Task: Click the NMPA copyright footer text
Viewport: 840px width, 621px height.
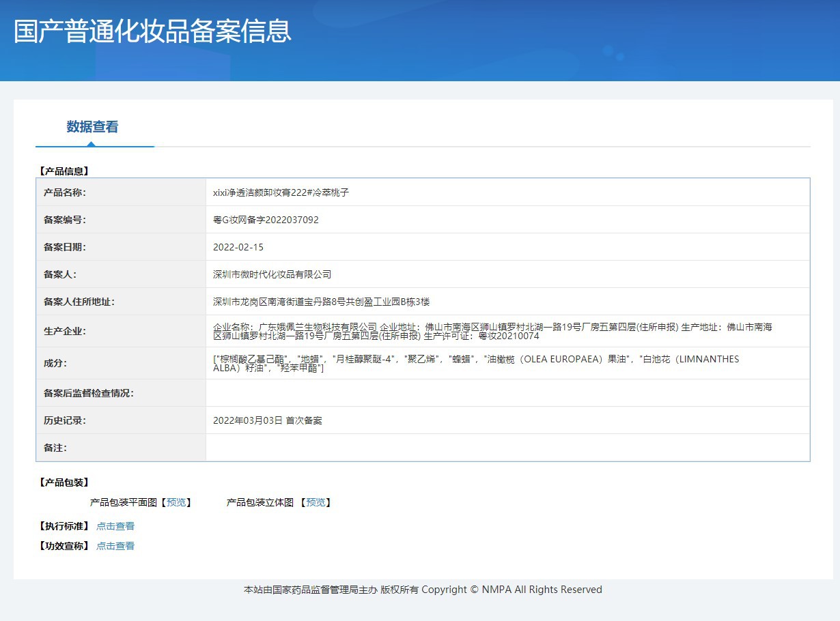Action: (419, 590)
